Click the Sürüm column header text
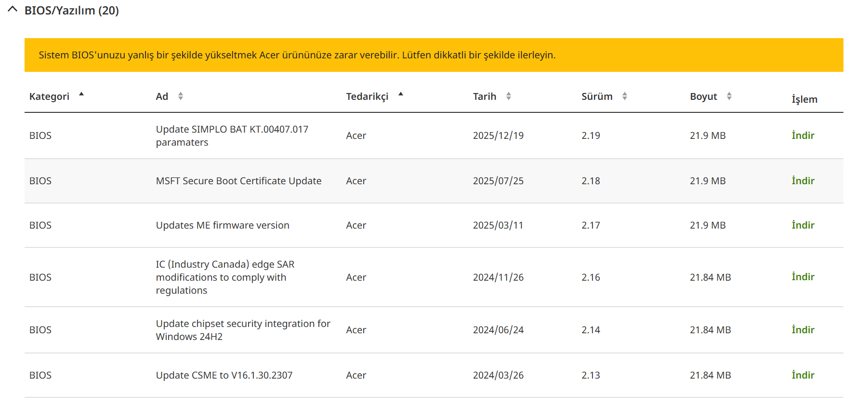 pos(597,96)
